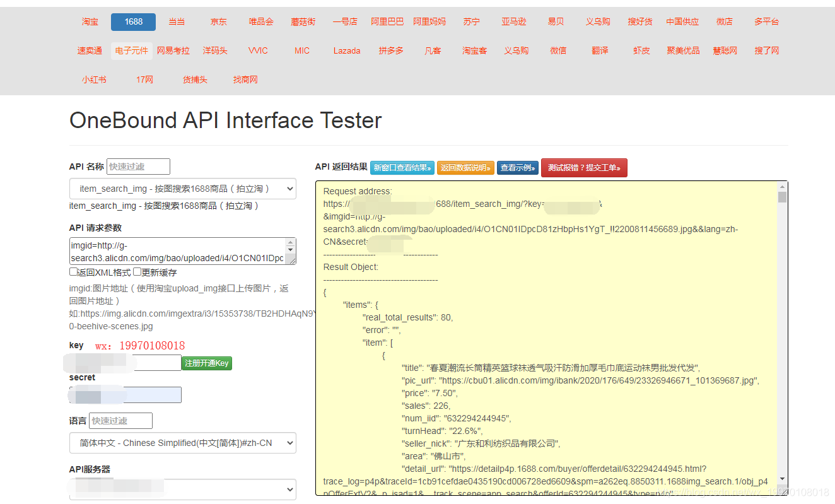835x504 pixels.
Task: Open the 货捕头 tab
Action: tap(195, 79)
